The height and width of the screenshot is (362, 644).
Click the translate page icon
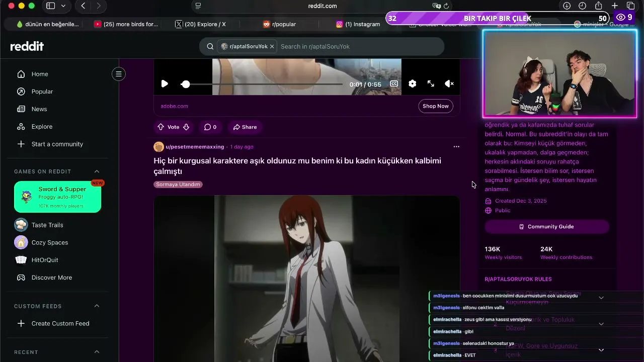tap(436, 6)
